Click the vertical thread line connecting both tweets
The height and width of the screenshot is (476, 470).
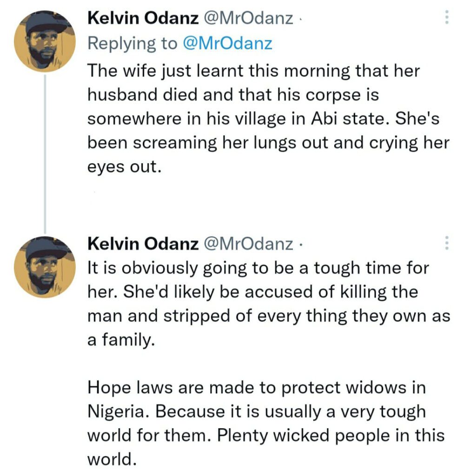45,153
